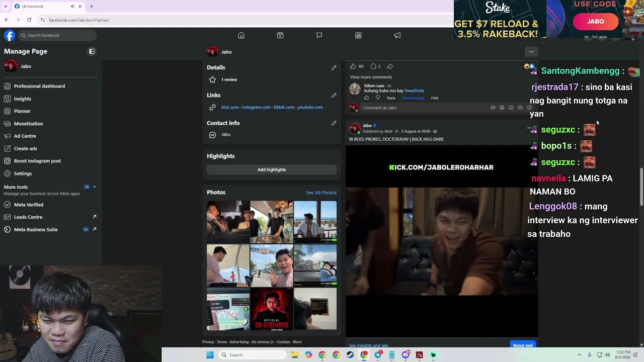Like Edison Lazo's comment
Screen dimensions: 644x362
pos(366,98)
